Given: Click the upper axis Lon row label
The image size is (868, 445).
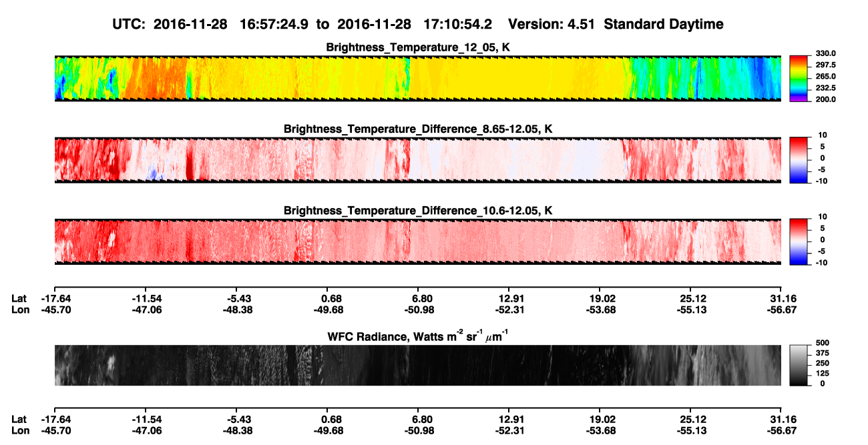Looking at the screenshot, I should click(20, 309).
